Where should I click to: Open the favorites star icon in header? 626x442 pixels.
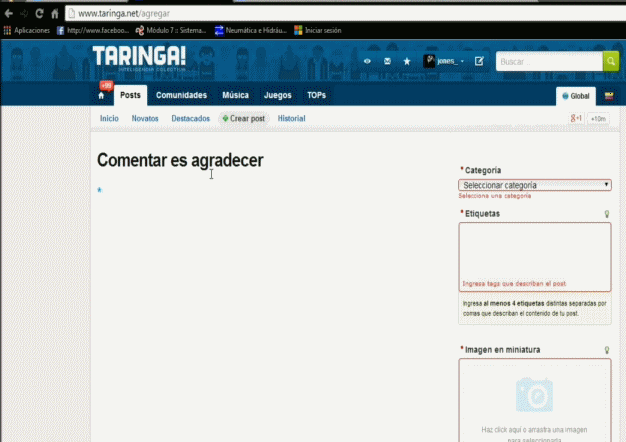pyautogui.click(x=407, y=61)
